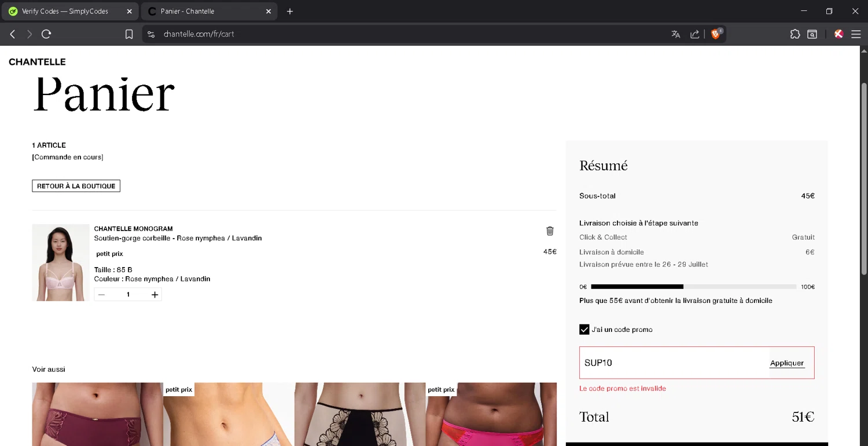Open site settings icon in address bar
The width and height of the screenshot is (868, 446).
tap(151, 34)
